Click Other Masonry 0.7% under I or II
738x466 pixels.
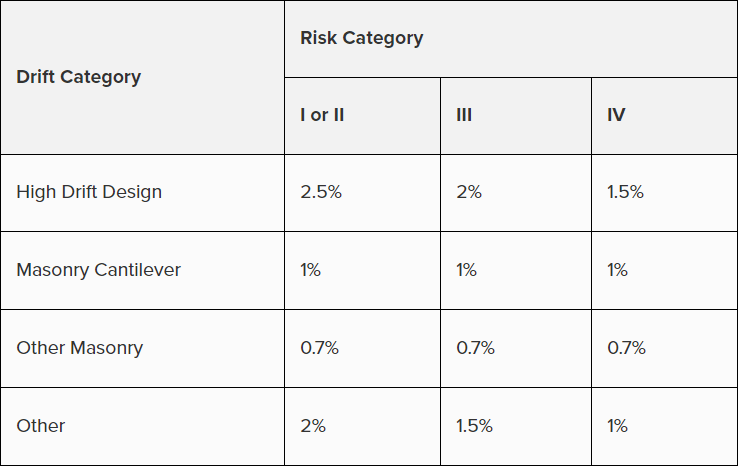(320, 348)
